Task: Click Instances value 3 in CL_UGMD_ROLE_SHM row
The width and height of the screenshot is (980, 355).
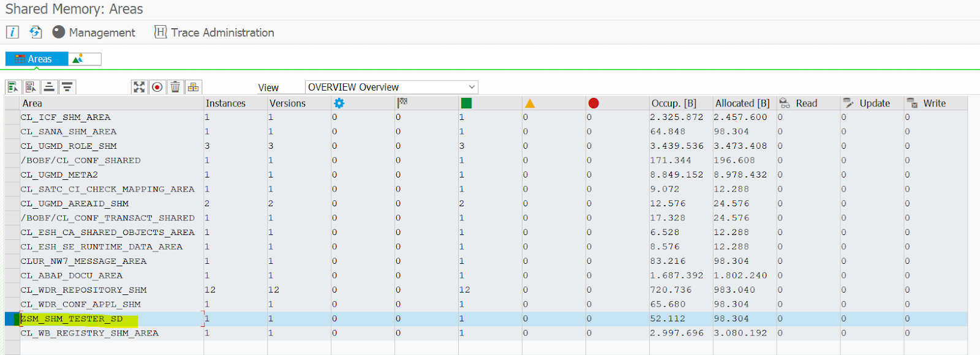Action: click(x=207, y=146)
